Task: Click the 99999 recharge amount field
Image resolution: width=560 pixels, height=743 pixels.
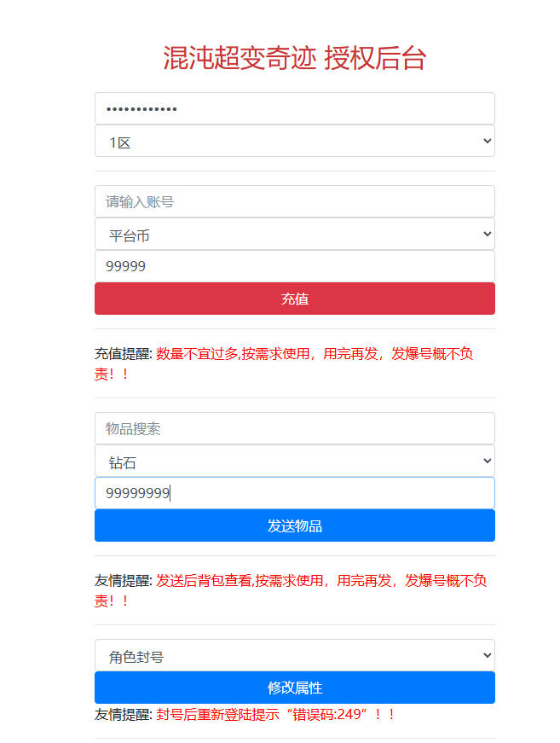Action: click(x=294, y=266)
